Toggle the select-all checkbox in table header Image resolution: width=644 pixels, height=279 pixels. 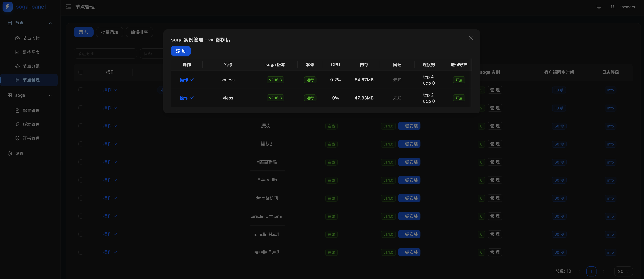tap(81, 72)
